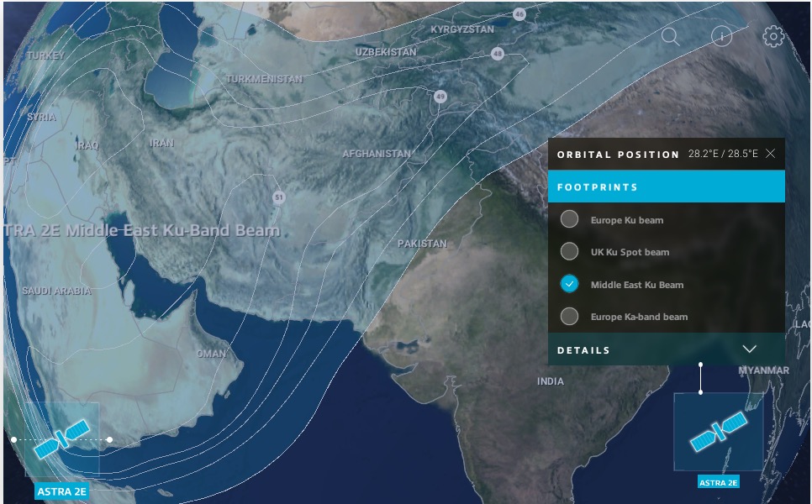The height and width of the screenshot is (504, 812).
Task: Uncheck the Middle East Ku Beam option
Action: click(x=569, y=284)
